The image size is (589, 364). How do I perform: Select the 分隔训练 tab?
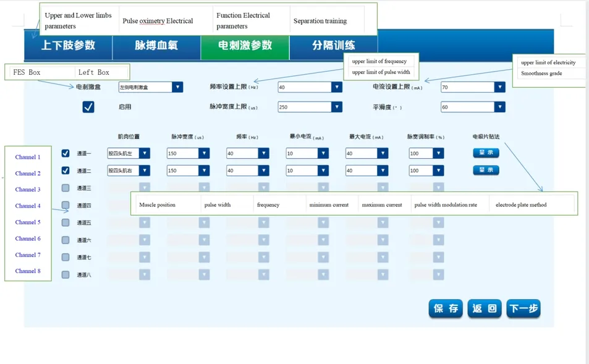pyautogui.click(x=334, y=47)
